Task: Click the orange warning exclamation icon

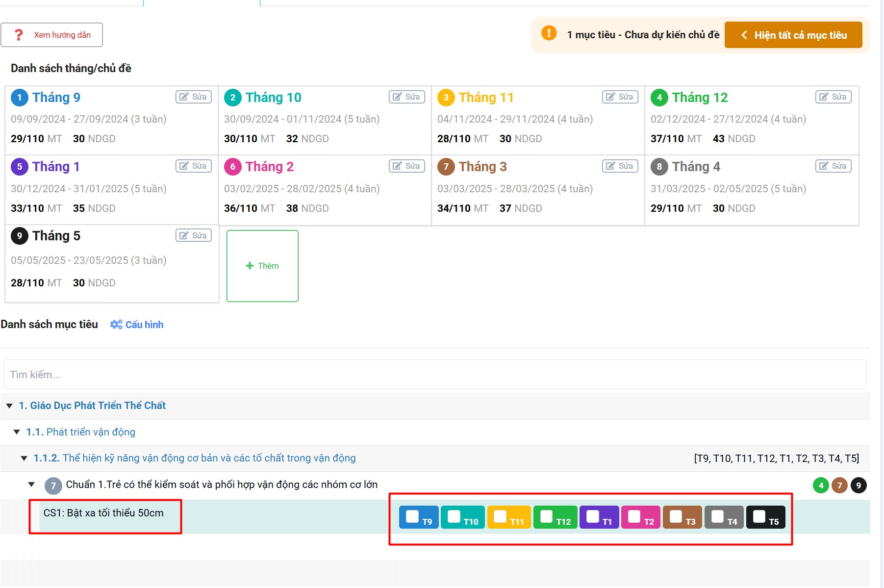Action: (549, 33)
